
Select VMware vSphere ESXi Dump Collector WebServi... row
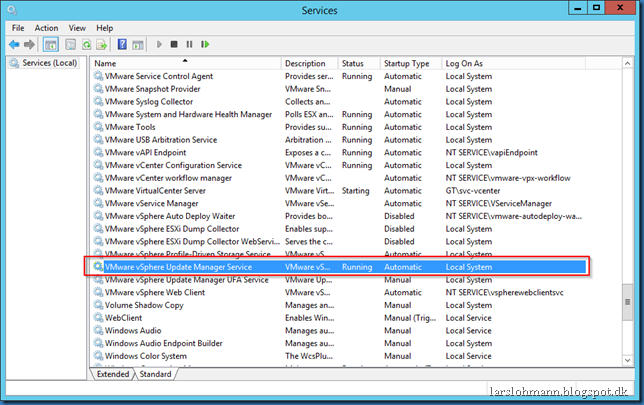[339, 242]
